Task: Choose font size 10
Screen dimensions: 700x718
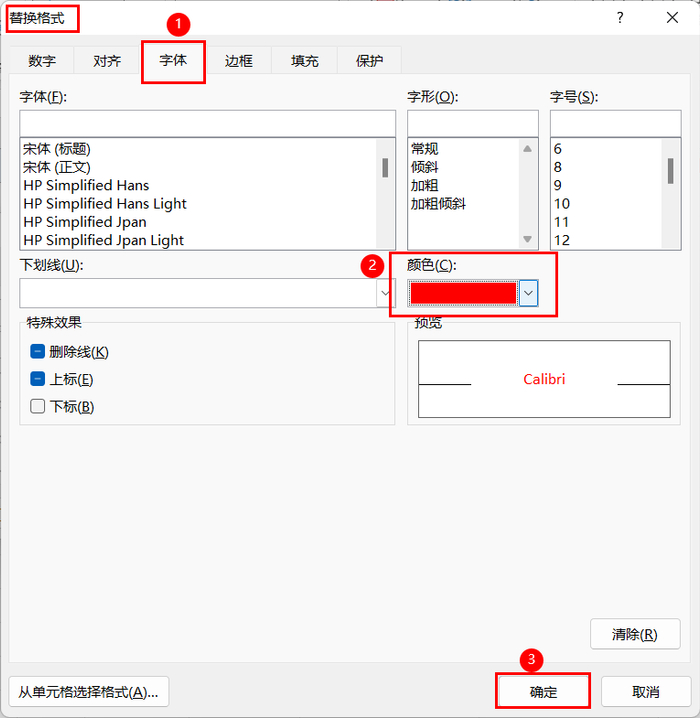Action: coord(562,204)
